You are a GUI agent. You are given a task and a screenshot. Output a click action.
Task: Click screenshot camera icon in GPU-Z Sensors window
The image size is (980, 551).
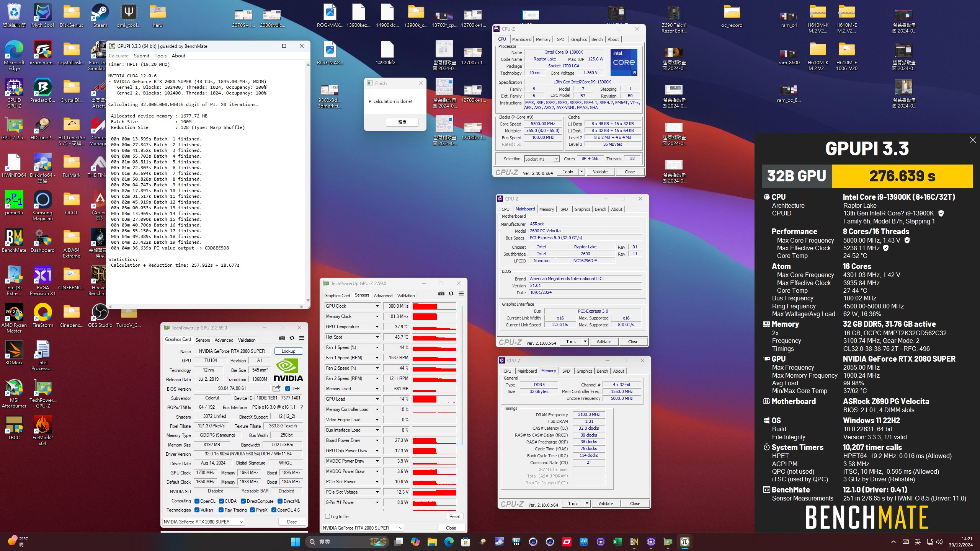tap(441, 293)
